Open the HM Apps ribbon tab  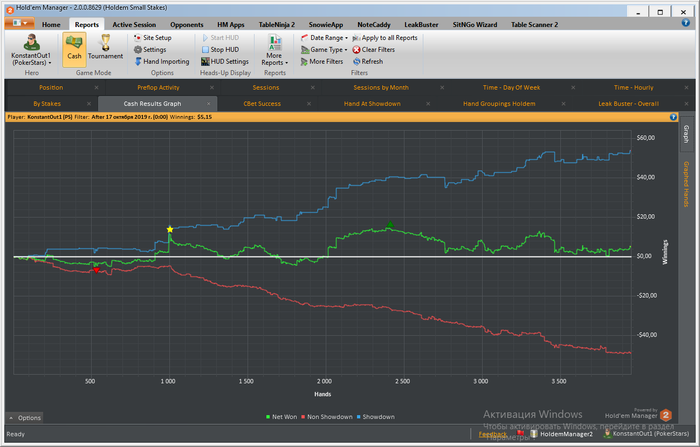click(231, 25)
